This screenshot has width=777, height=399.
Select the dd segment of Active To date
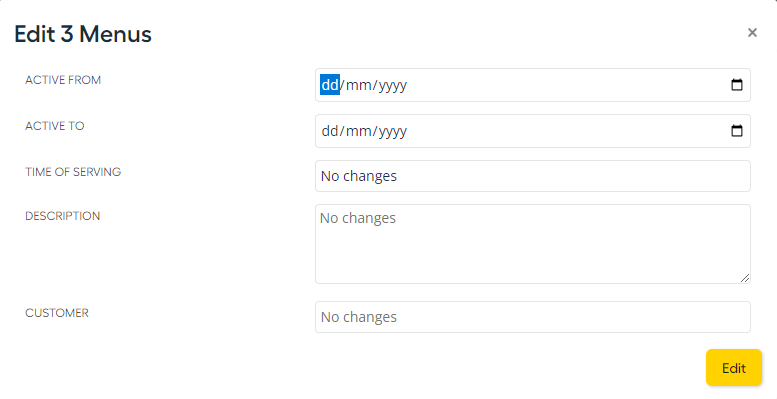pyautogui.click(x=330, y=131)
